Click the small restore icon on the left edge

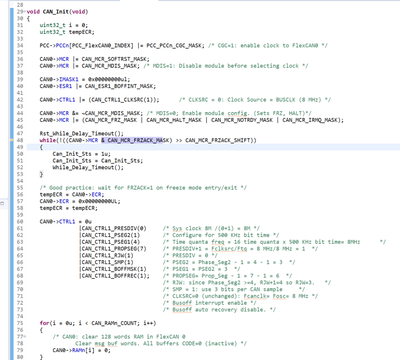point(2,203)
